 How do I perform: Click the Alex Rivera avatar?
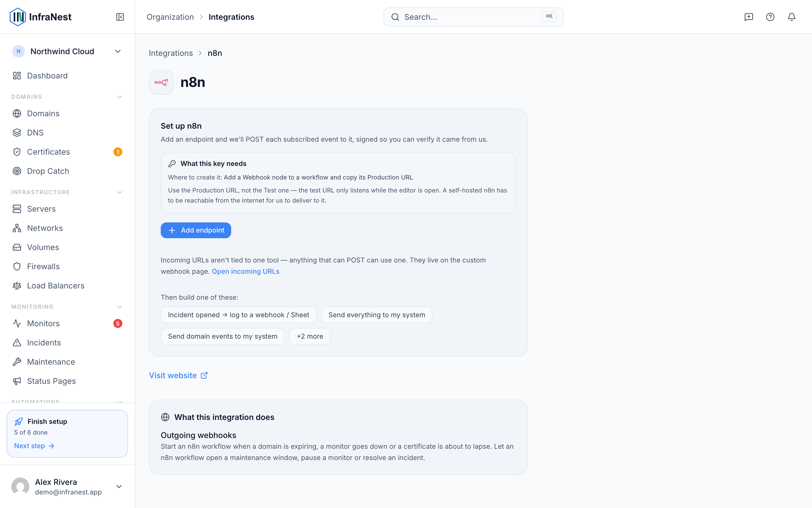pyautogui.click(x=20, y=487)
